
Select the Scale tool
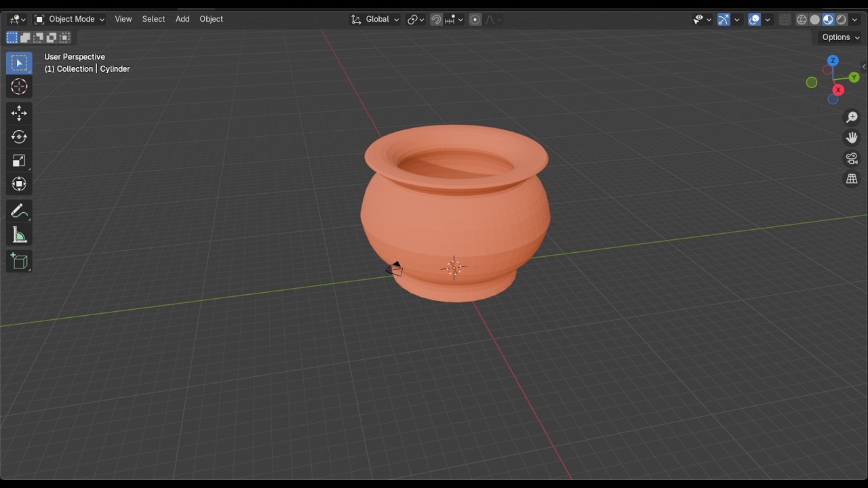coord(19,161)
